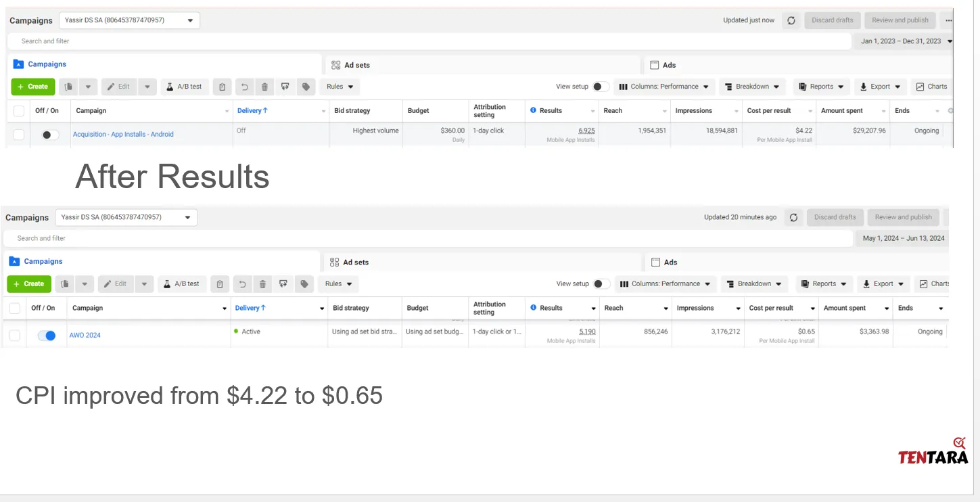
Task: Click the share preview icon in lower toolbar
Action: (283, 284)
